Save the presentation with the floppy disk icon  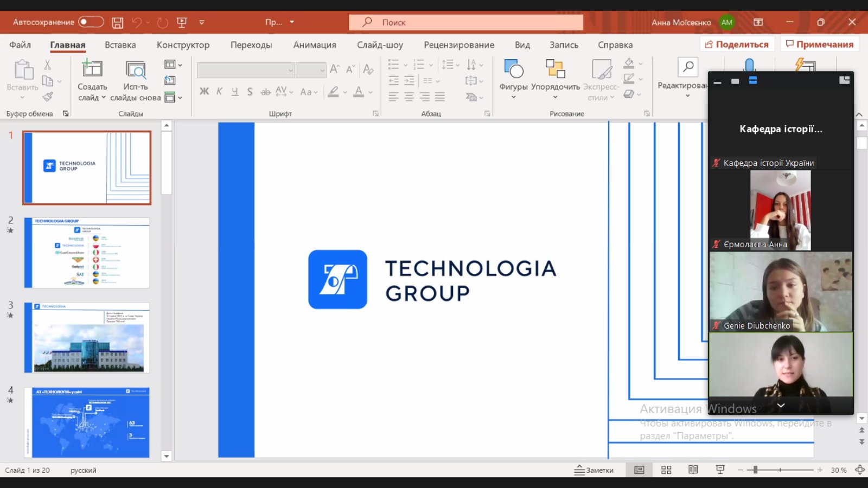118,22
